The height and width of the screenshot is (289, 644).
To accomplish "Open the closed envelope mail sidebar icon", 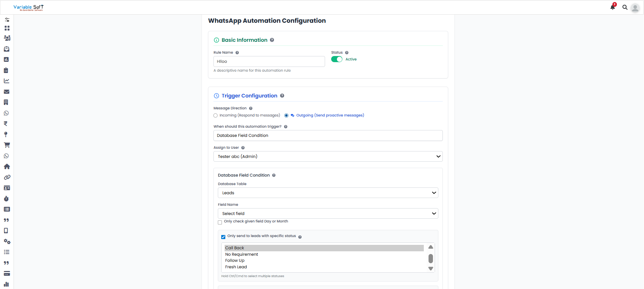I will [6, 92].
